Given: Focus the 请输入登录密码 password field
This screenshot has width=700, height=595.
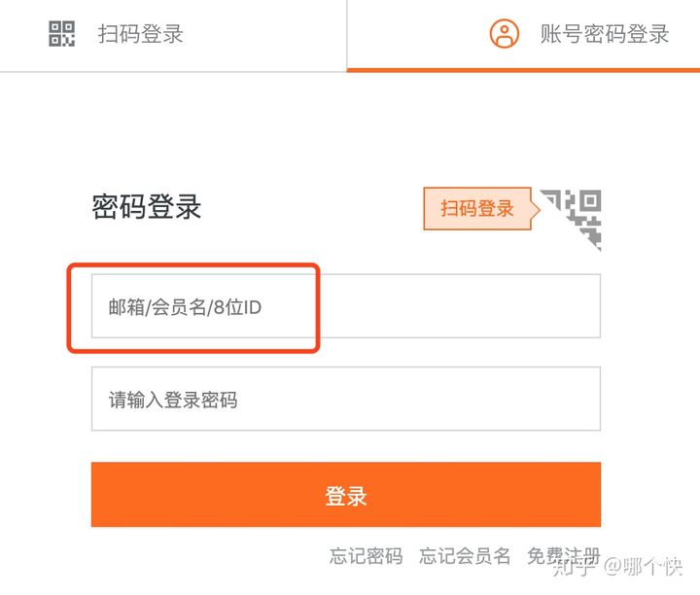Looking at the screenshot, I should [x=346, y=399].
